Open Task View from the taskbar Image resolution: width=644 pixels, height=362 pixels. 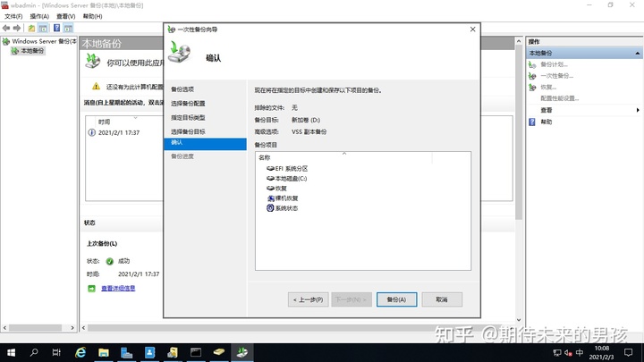56,352
